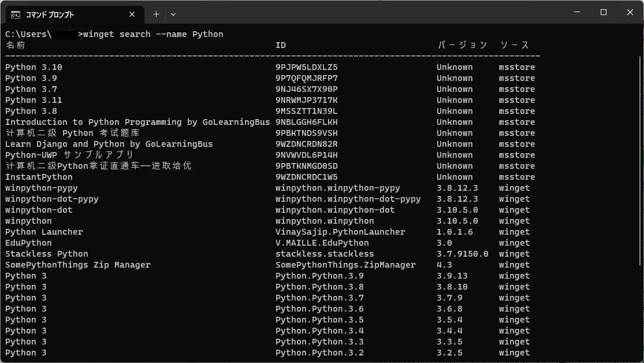644x363 pixels.
Task: Click the Python 3.7 name entry
Action: pyautogui.click(x=31, y=89)
